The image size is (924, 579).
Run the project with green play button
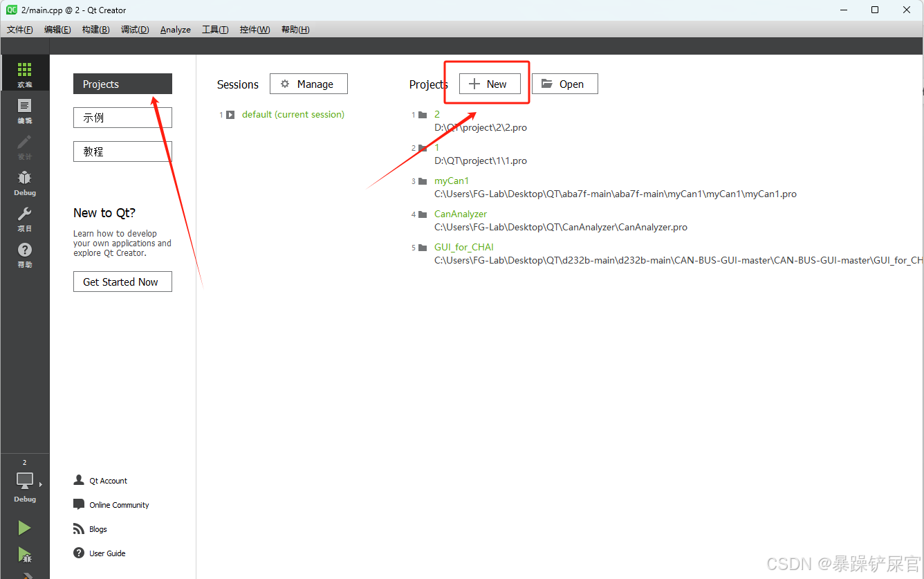tap(24, 528)
